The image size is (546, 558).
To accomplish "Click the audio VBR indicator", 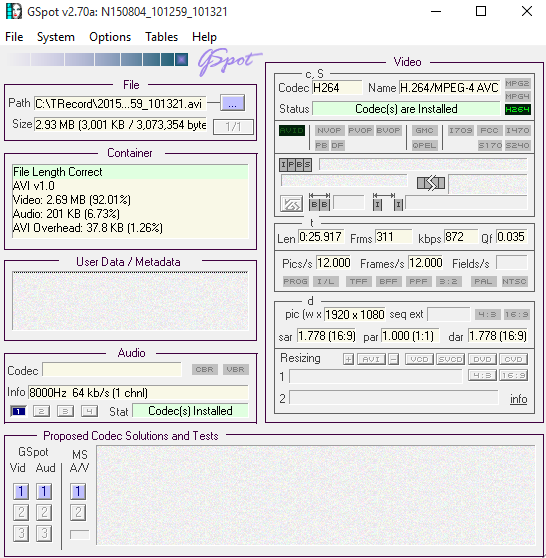I will [x=235, y=369].
